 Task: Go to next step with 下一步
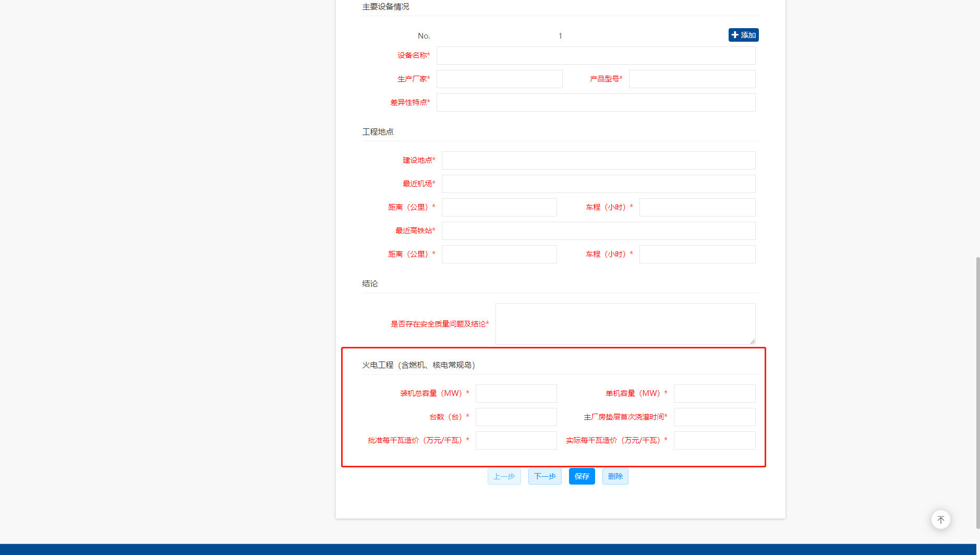tap(545, 476)
